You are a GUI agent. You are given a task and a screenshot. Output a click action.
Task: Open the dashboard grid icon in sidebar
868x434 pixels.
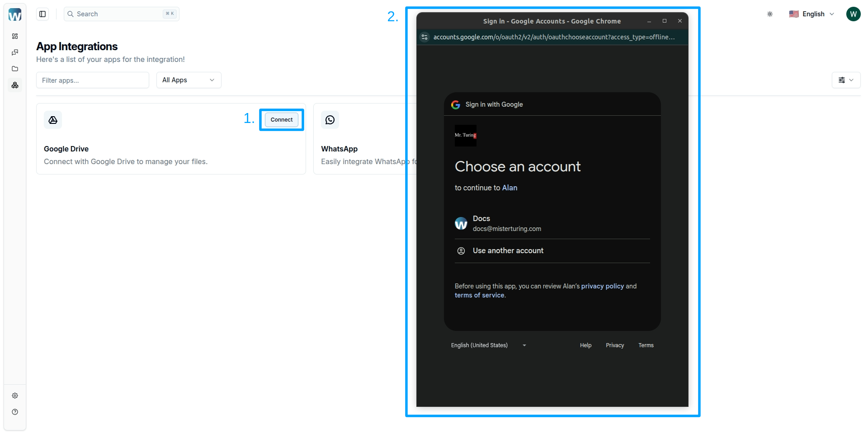pos(15,36)
